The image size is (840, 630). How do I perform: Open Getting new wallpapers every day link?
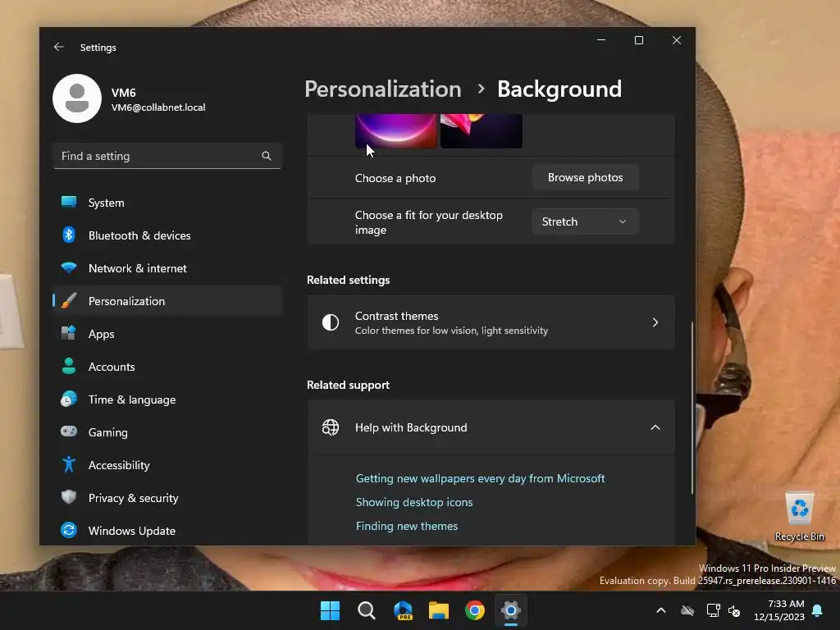tap(480, 478)
